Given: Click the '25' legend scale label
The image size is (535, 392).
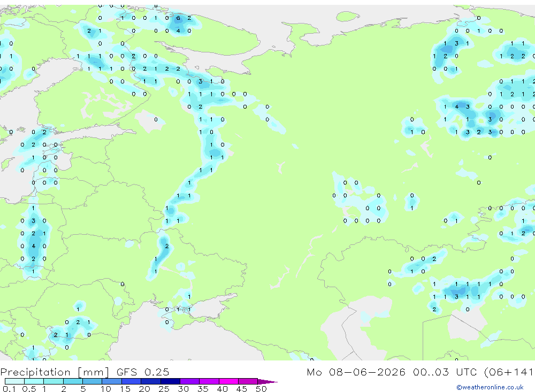Looking at the screenshot, I should [164, 389].
